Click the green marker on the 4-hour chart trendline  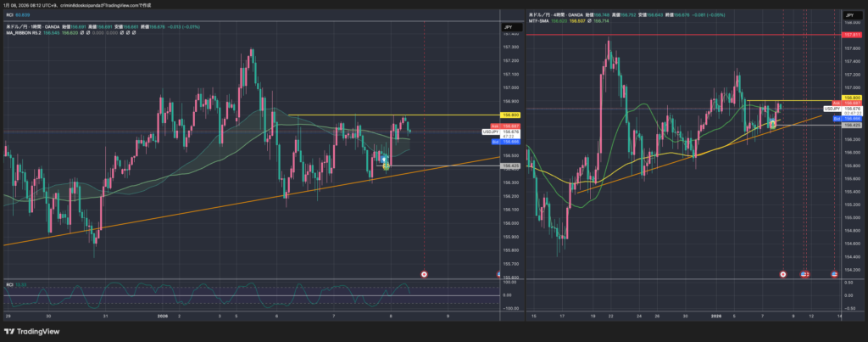coord(772,123)
